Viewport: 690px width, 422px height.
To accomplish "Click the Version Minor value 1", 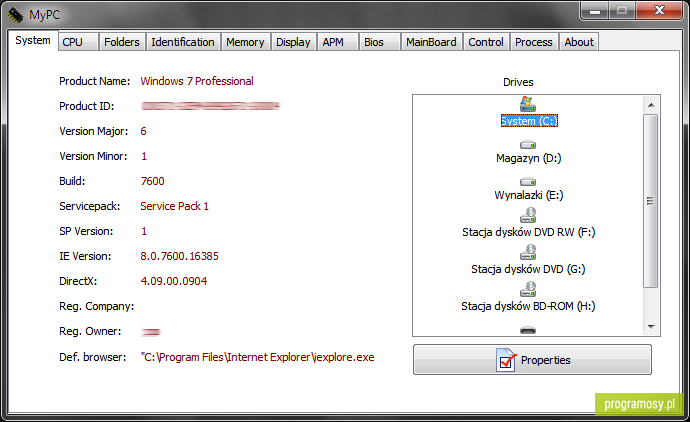I will pos(144,156).
